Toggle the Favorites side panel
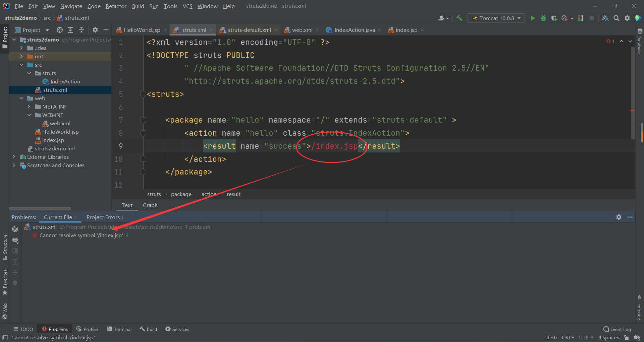 pos(5,282)
